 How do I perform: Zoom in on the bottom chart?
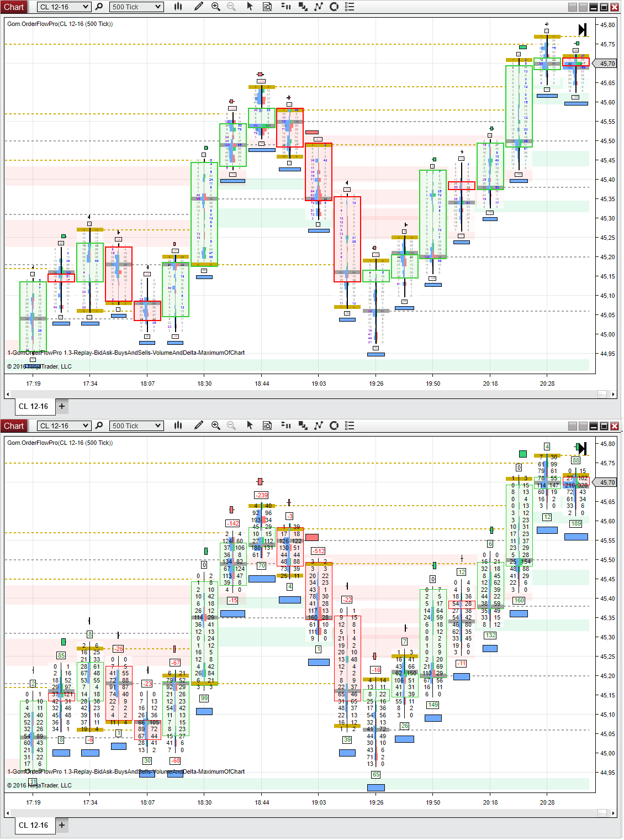coord(216,426)
